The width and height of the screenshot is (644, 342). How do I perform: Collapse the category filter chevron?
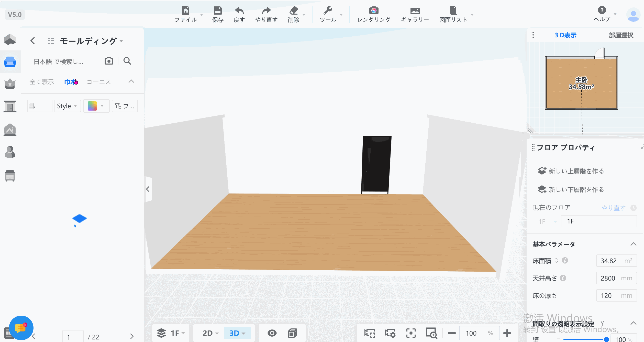131,81
